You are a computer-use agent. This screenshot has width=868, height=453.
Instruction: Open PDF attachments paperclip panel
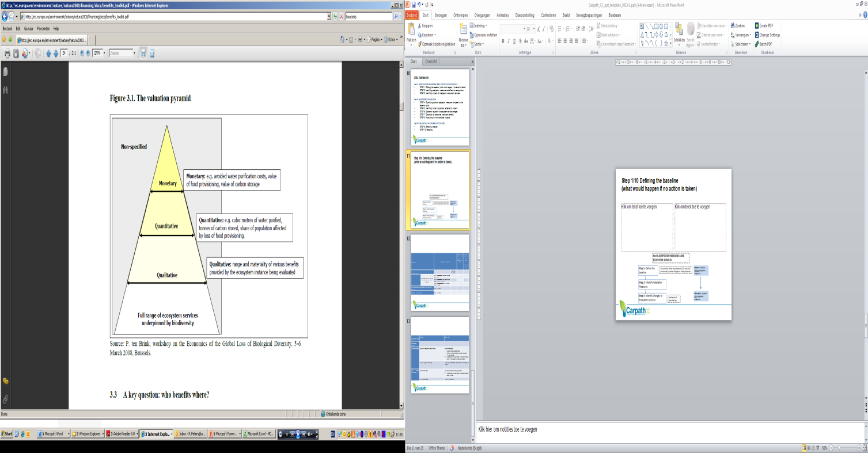click(x=5, y=399)
